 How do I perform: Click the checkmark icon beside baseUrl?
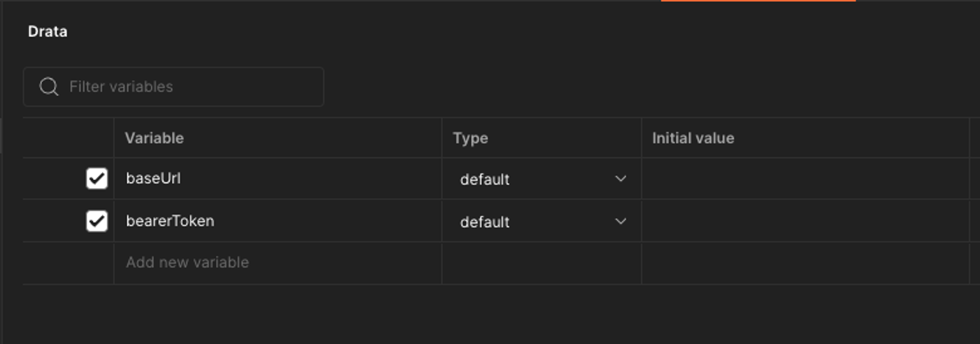coord(97,178)
